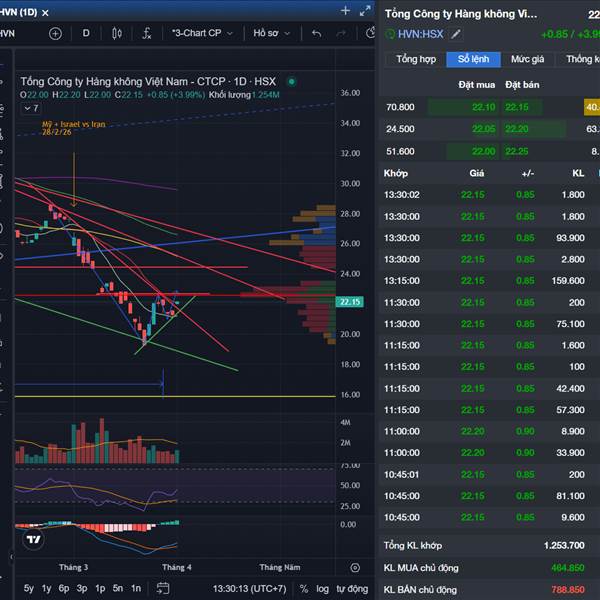600x600 pixels.
Task: Set chart range to 5y
Action: pyautogui.click(x=29, y=588)
